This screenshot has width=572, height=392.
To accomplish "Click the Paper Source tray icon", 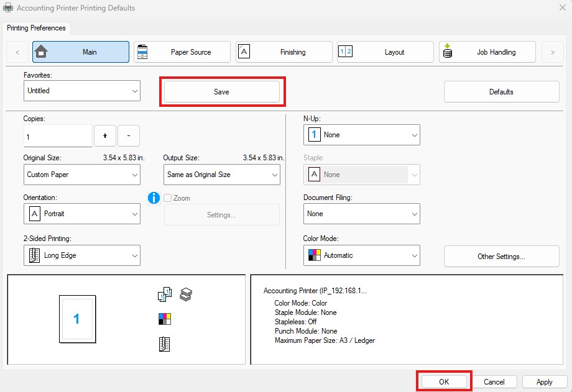I will point(143,52).
